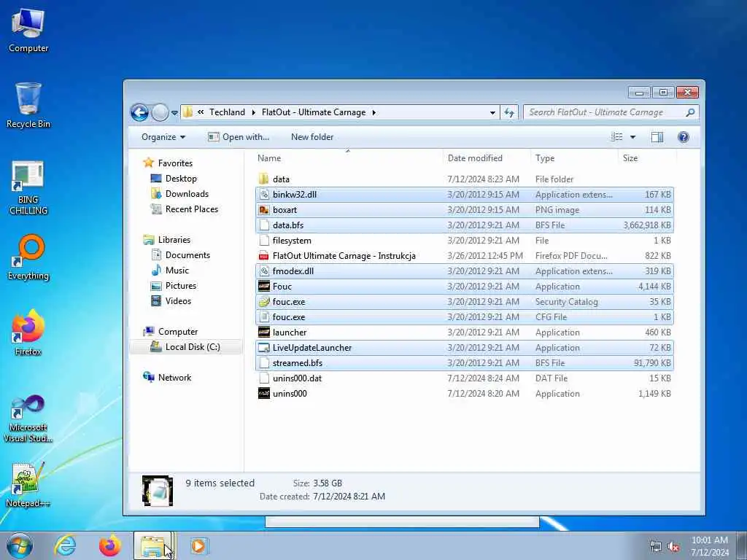Viewport: 747px width, 560px height.
Task: Click Techland in the address path
Action: click(228, 112)
